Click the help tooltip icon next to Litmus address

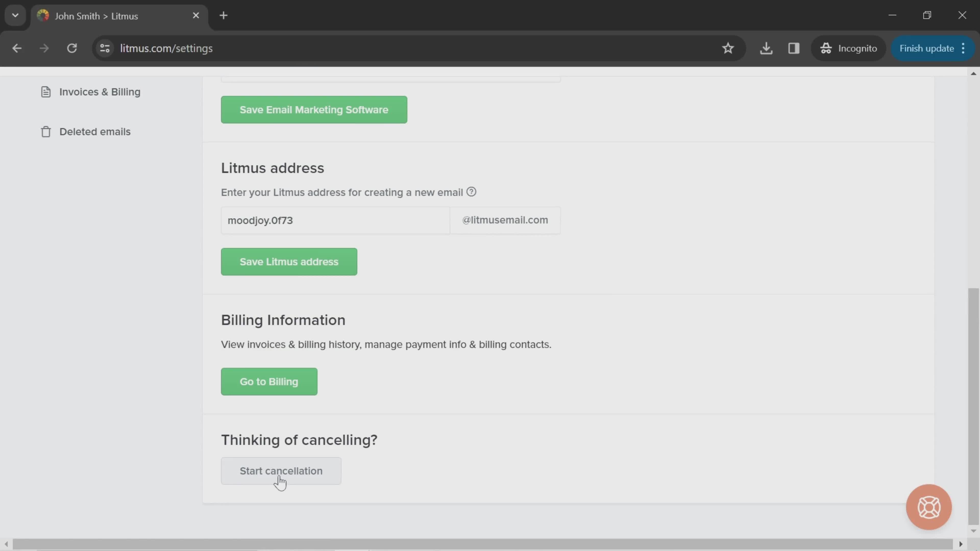click(x=471, y=192)
